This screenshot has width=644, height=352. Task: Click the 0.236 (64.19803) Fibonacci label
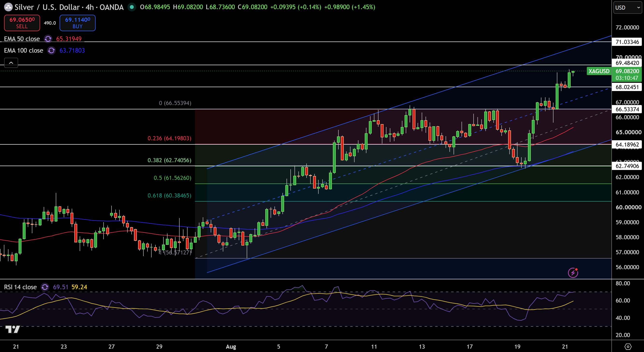(169, 138)
